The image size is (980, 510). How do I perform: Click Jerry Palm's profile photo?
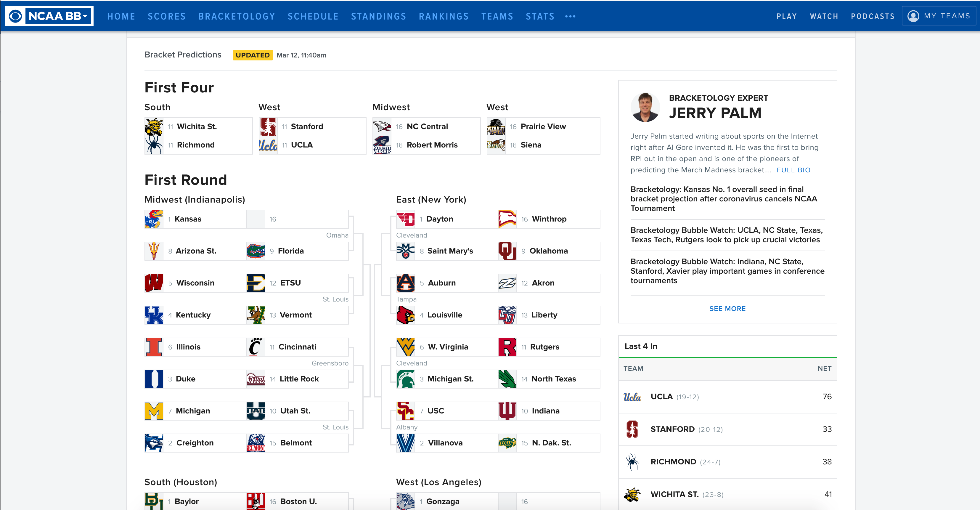pyautogui.click(x=645, y=107)
